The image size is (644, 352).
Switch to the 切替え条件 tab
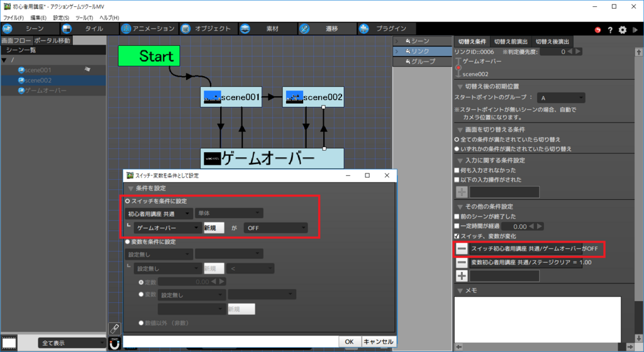472,42
